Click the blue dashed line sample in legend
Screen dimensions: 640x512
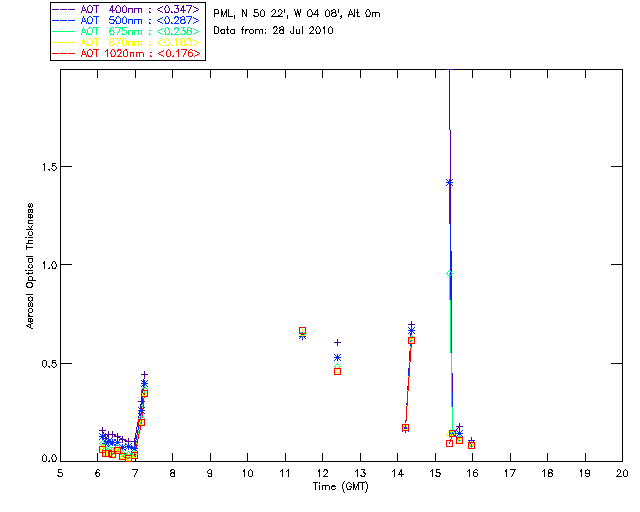64,20
